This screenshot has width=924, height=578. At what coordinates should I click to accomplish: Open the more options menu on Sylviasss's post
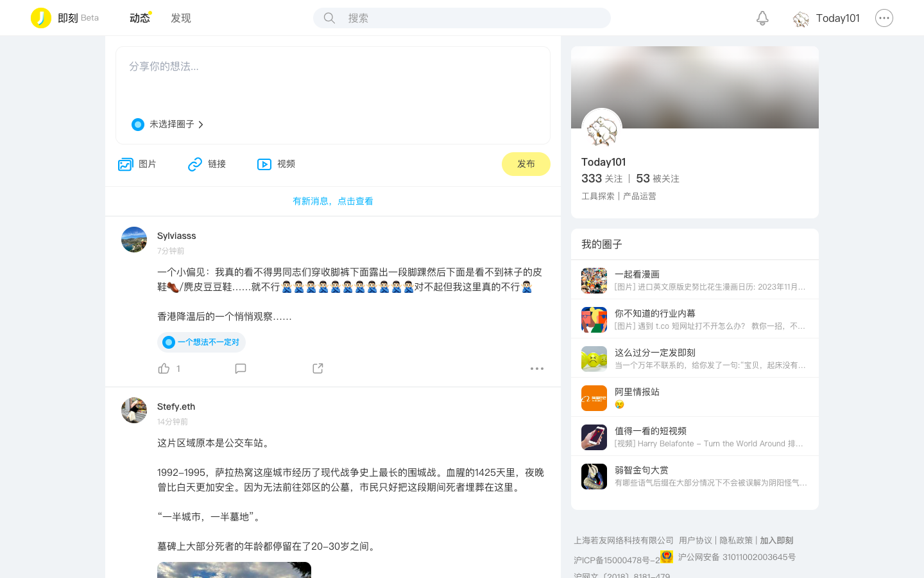click(537, 368)
